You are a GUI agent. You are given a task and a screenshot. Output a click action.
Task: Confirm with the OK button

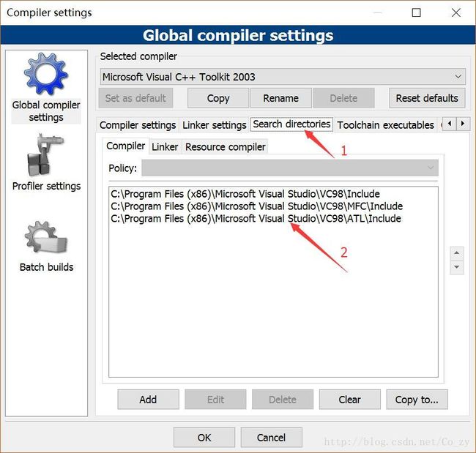(x=204, y=437)
